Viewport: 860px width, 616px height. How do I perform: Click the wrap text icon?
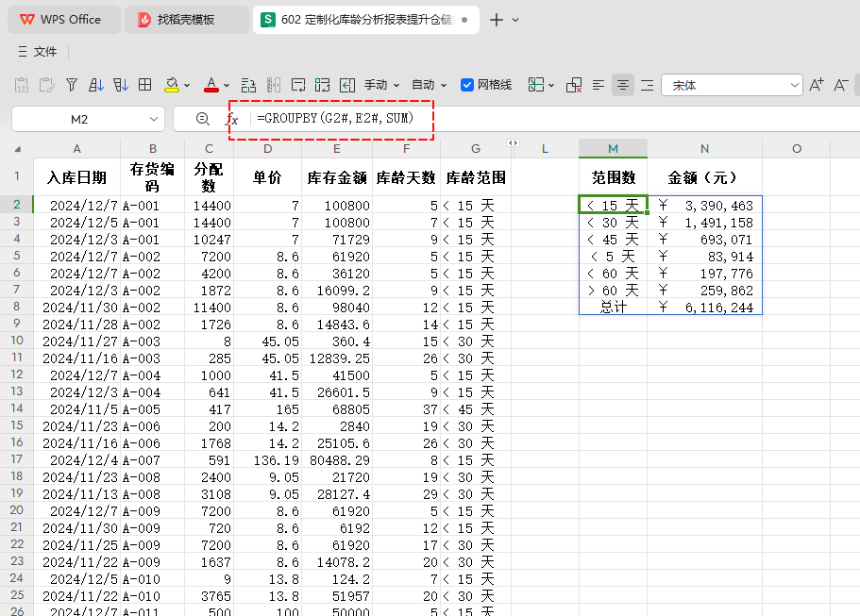[x=298, y=85]
